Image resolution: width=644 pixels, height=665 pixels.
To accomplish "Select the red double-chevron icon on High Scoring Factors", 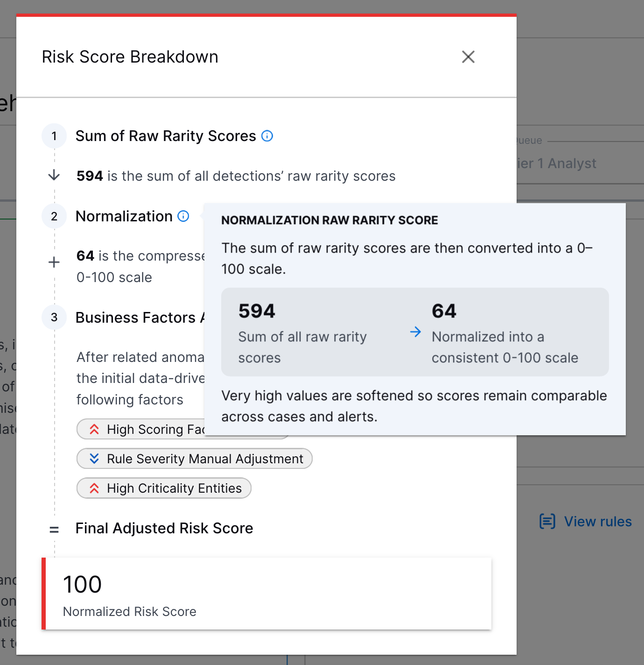I will pyautogui.click(x=95, y=429).
